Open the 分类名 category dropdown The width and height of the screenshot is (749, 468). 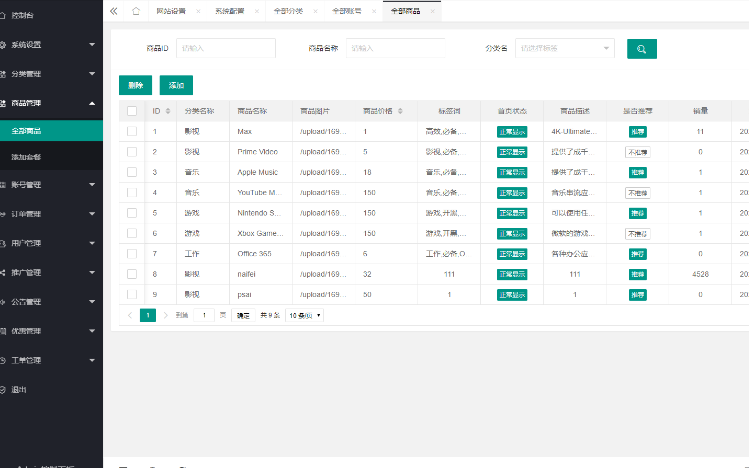click(x=564, y=48)
